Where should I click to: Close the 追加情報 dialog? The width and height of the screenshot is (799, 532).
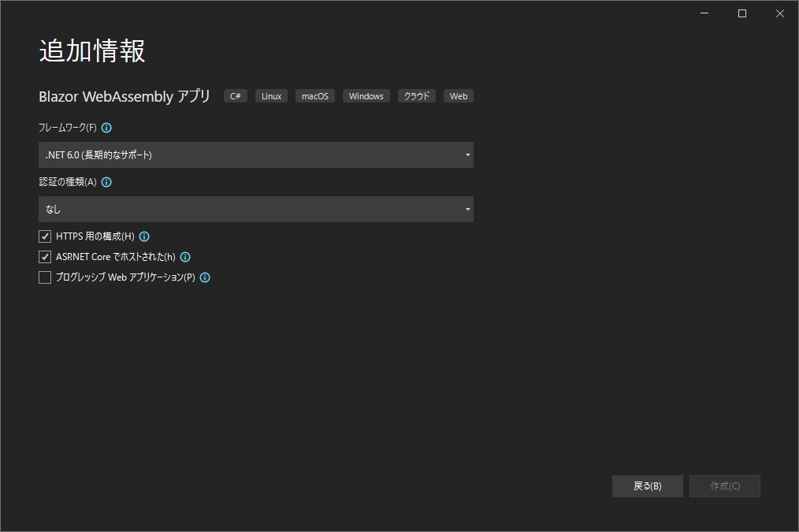tap(779, 13)
